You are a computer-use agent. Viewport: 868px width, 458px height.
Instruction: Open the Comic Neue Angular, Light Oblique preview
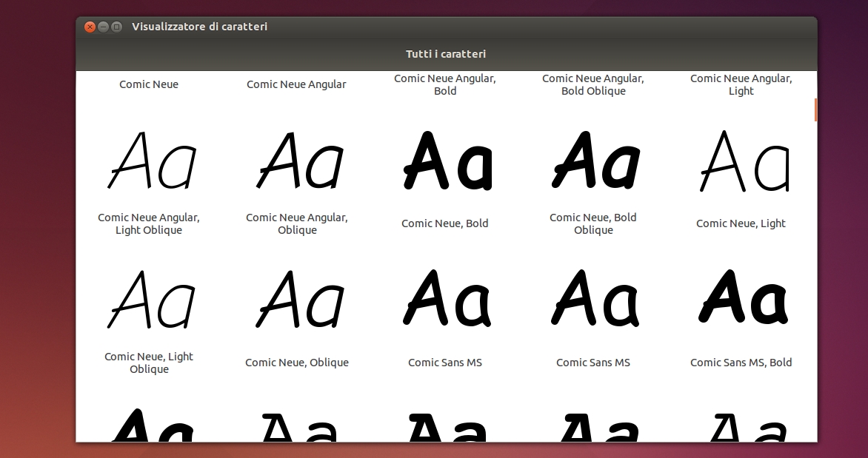click(x=149, y=160)
